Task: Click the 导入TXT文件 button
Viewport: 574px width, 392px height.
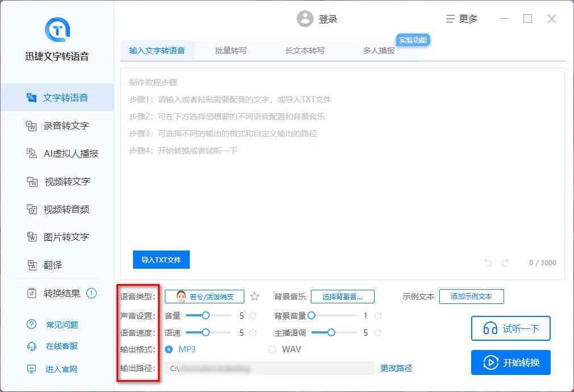Action: pos(161,260)
